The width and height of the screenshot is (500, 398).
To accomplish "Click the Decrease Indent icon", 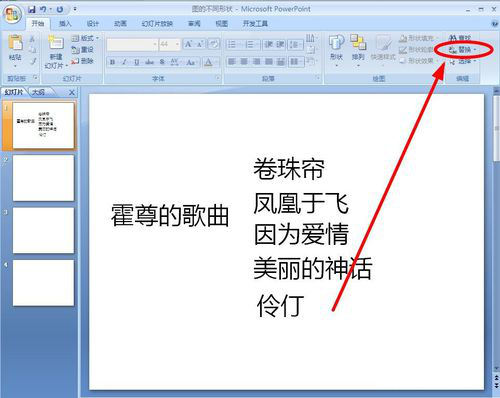I will (268, 44).
